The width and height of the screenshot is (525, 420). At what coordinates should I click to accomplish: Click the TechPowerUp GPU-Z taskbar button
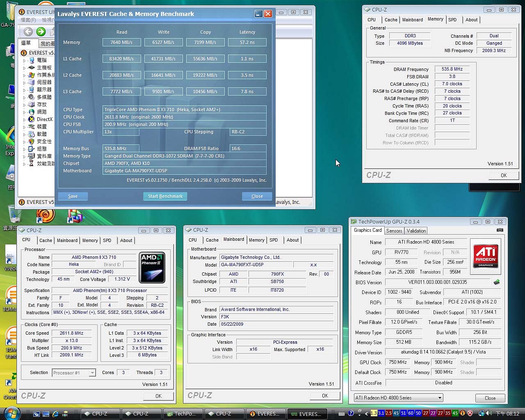pyautogui.click(x=183, y=413)
